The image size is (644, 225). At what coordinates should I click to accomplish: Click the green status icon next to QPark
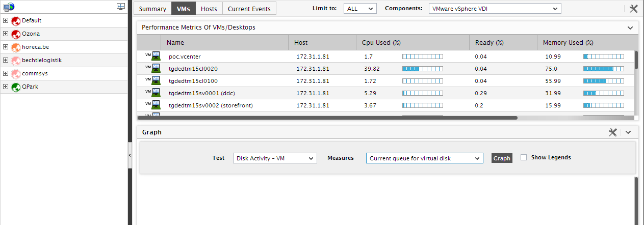pyautogui.click(x=15, y=87)
